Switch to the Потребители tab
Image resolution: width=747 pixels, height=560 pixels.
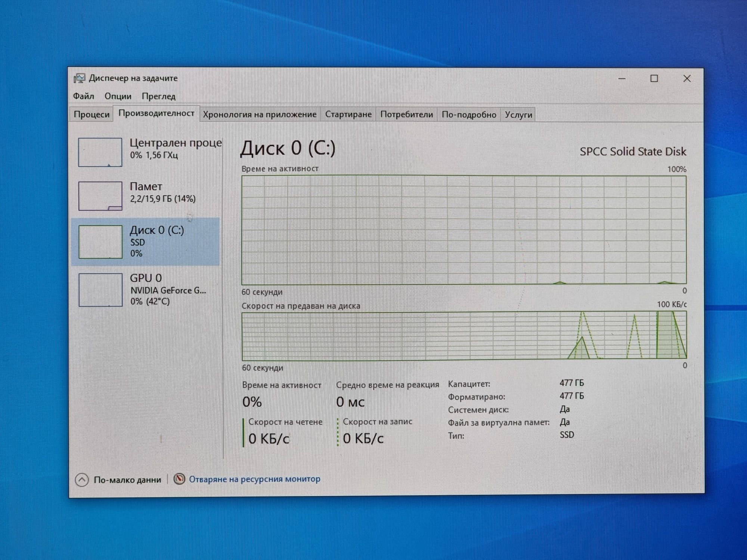click(x=407, y=114)
